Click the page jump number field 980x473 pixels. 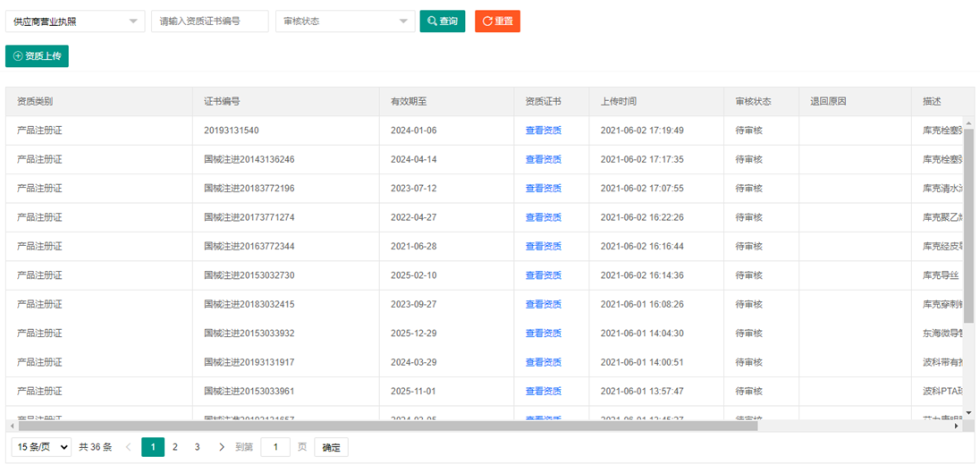[x=275, y=447]
